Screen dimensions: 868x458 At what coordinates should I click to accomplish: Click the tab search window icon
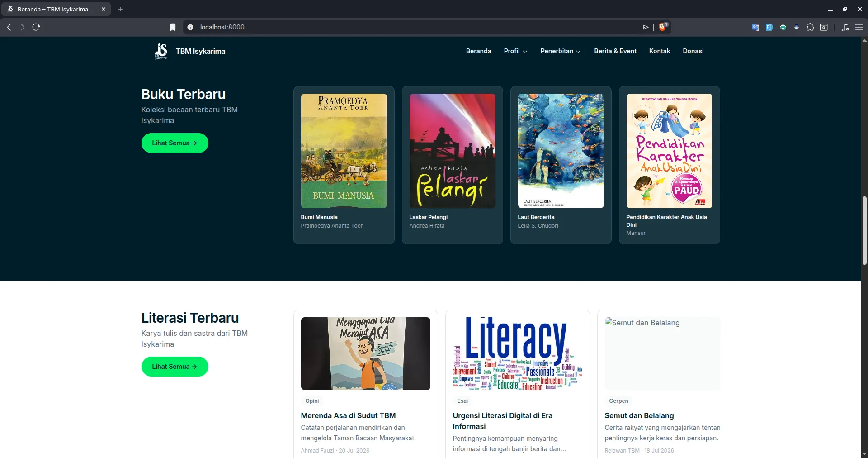[x=824, y=27]
